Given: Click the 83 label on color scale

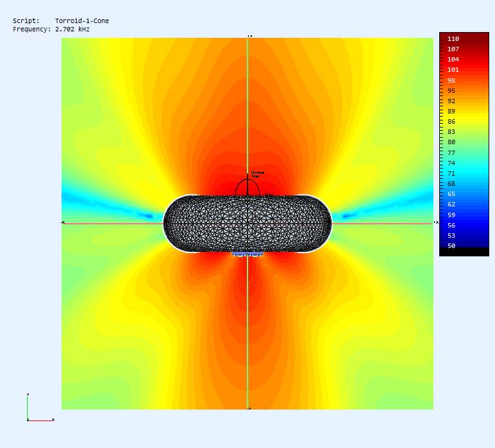Looking at the screenshot, I should click(451, 132).
